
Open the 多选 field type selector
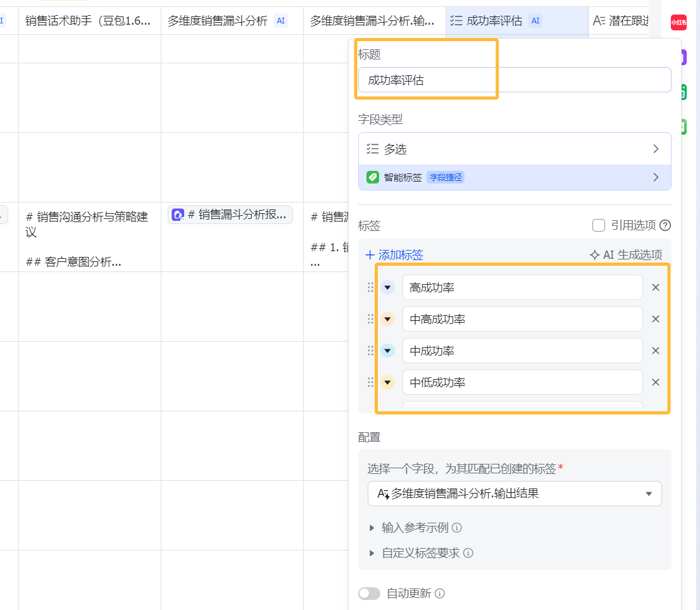pos(515,149)
